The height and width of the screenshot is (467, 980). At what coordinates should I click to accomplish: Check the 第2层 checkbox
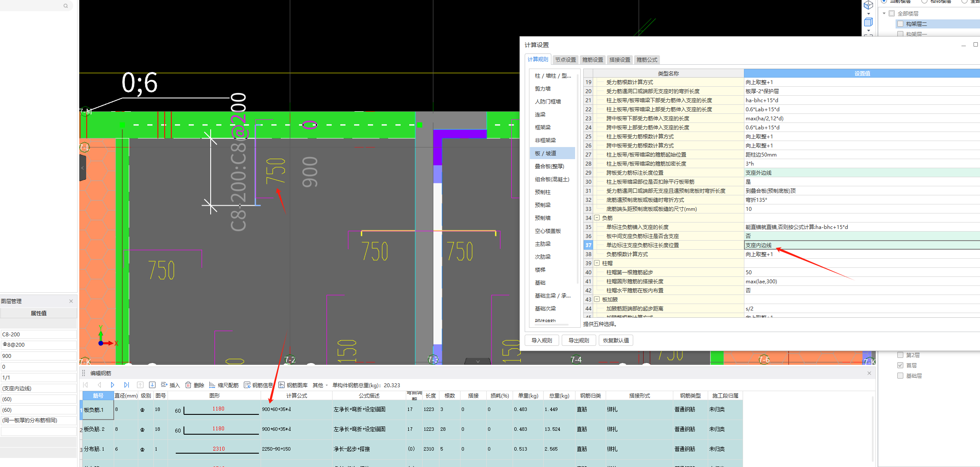(900, 355)
